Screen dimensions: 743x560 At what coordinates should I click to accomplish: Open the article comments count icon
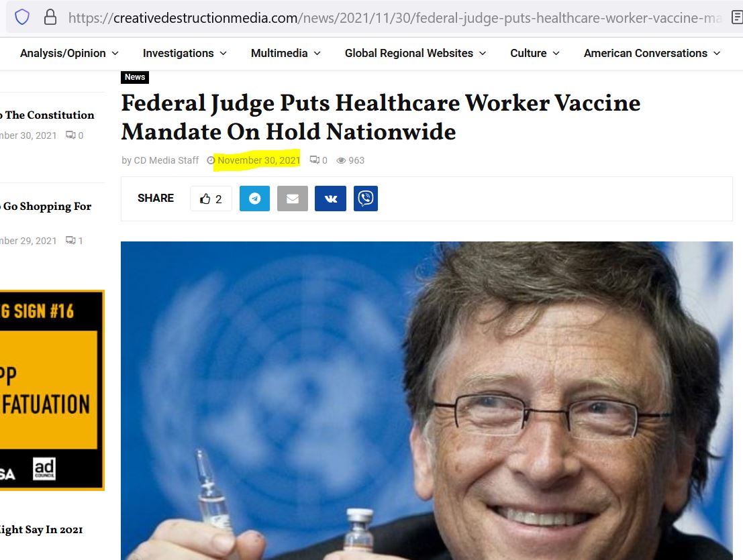(x=318, y=160)
